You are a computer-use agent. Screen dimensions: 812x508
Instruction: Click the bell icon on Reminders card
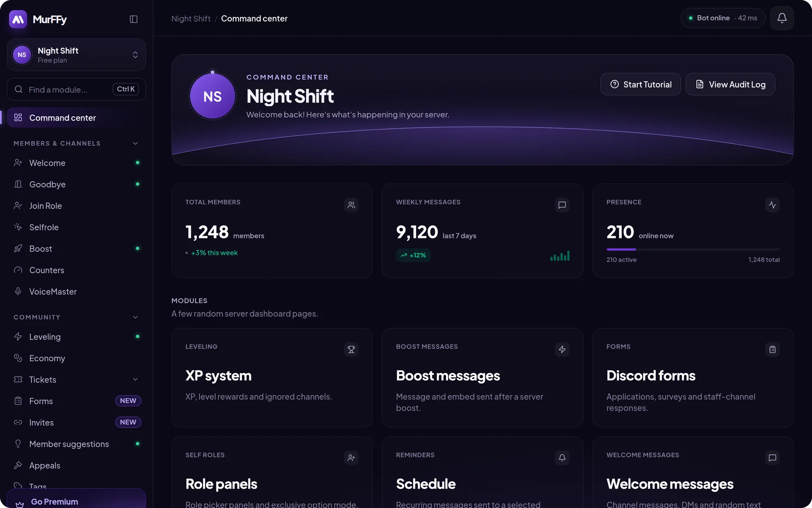562,457
